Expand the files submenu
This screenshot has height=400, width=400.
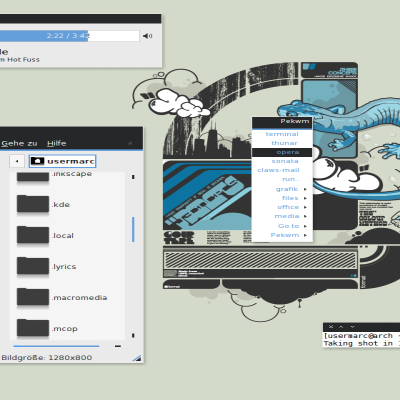[x=282, y=198]
